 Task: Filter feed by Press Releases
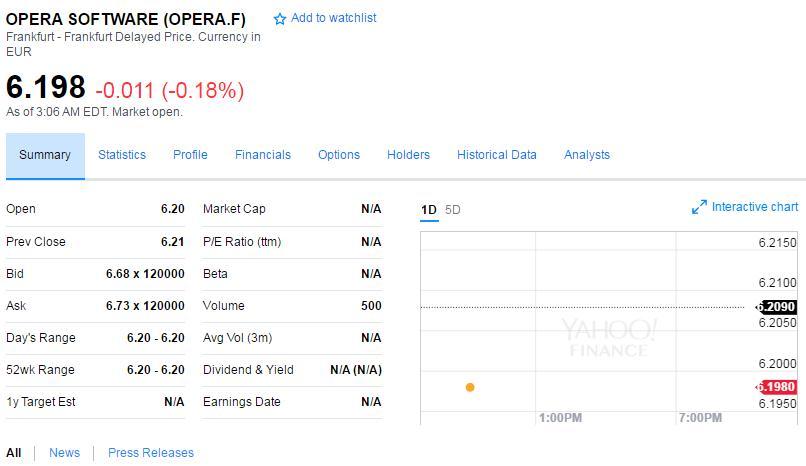151,453
